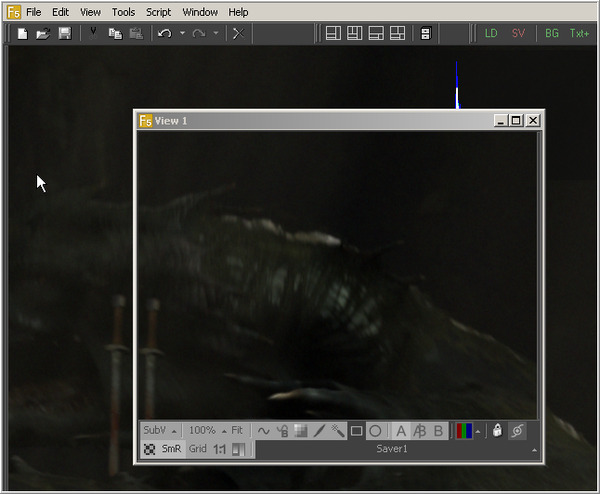The height and width of the screenshot is (494, 600).
Task: Click the swirl icon beside the padlock
Action: (517, 431)
